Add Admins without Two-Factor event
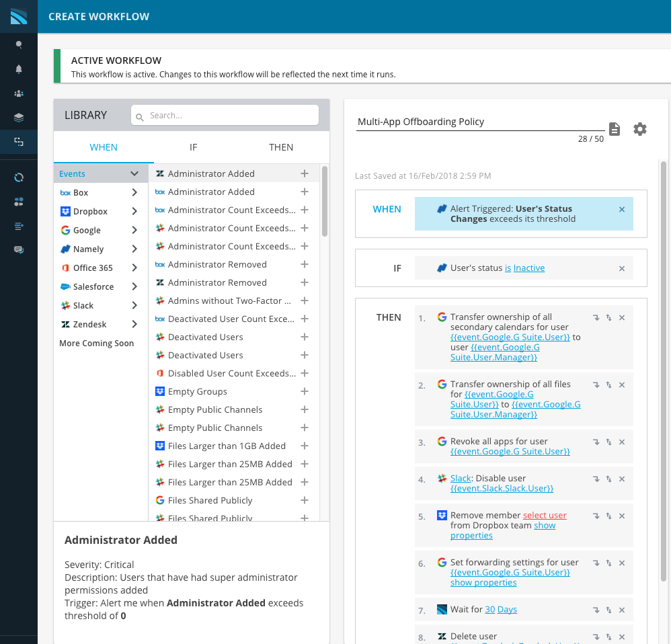Screen dimensions: 671x644 pyautogui.click(x=305, y=300)
